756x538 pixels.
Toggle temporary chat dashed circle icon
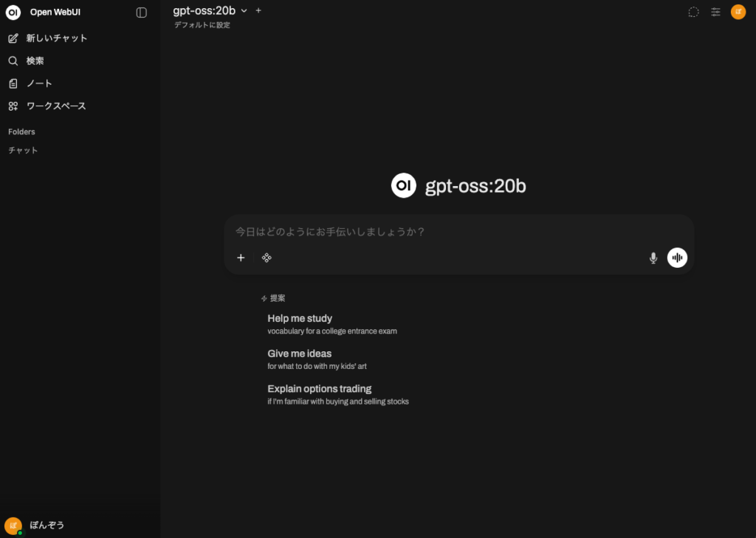coord(693,12)
